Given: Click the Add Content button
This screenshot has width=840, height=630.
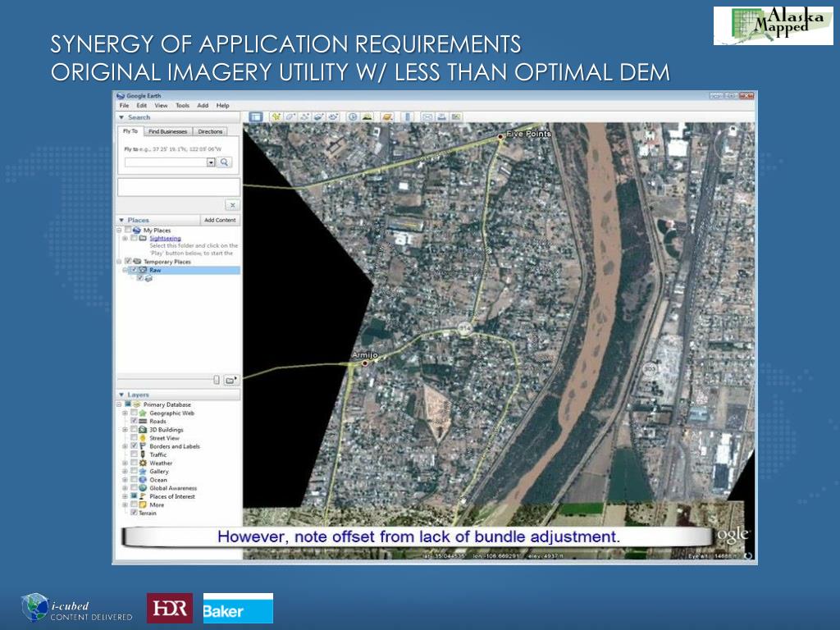Looking at the screenshot, I should click(220, 220).
